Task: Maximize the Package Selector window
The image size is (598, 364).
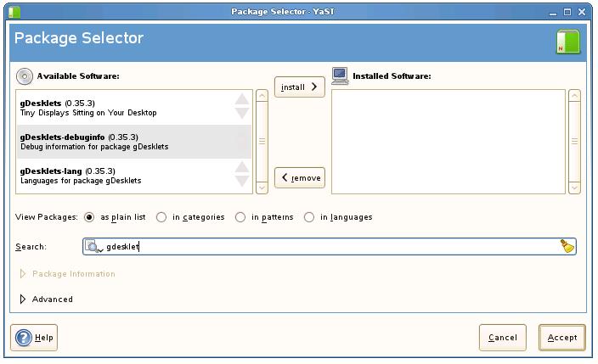Action: click(x=567, y=12)
